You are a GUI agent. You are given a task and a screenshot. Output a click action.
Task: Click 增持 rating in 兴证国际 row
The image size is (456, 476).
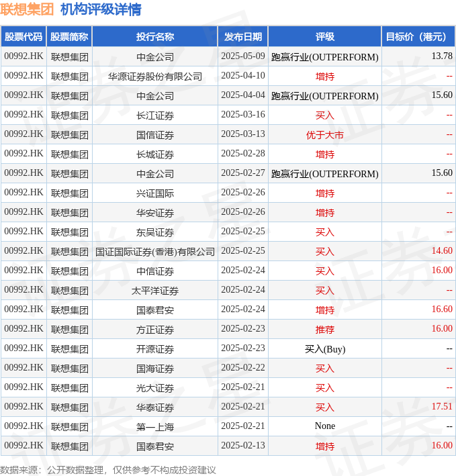coord(325,193)
